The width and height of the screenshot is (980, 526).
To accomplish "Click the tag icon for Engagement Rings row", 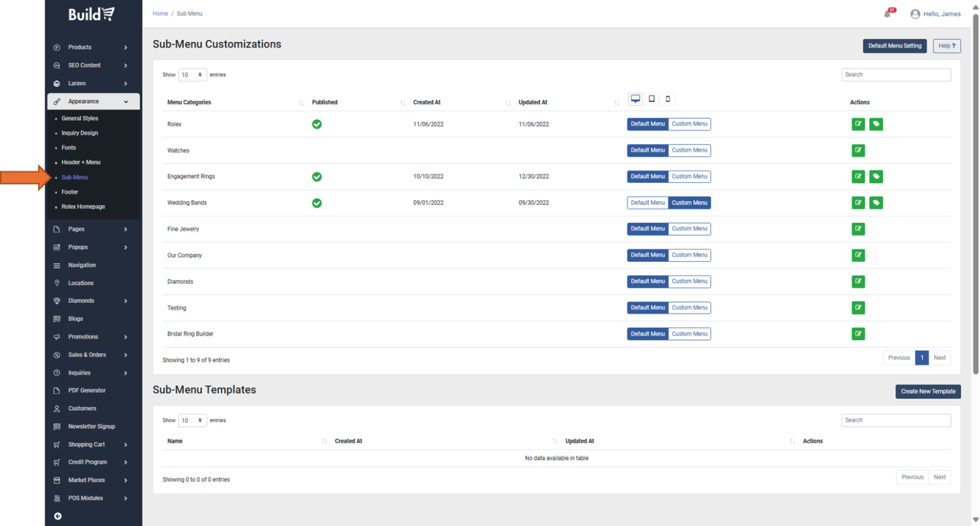I will [x=876, y=176].
